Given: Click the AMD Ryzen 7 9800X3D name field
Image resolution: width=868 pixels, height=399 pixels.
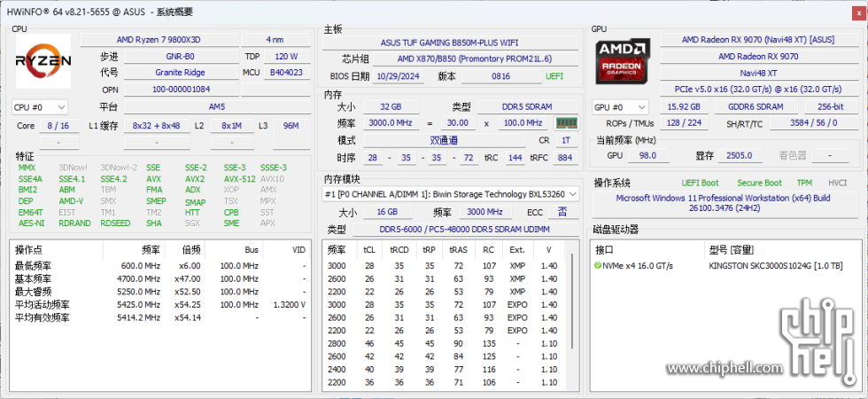Looking at the screenshot, I should 160,40.
